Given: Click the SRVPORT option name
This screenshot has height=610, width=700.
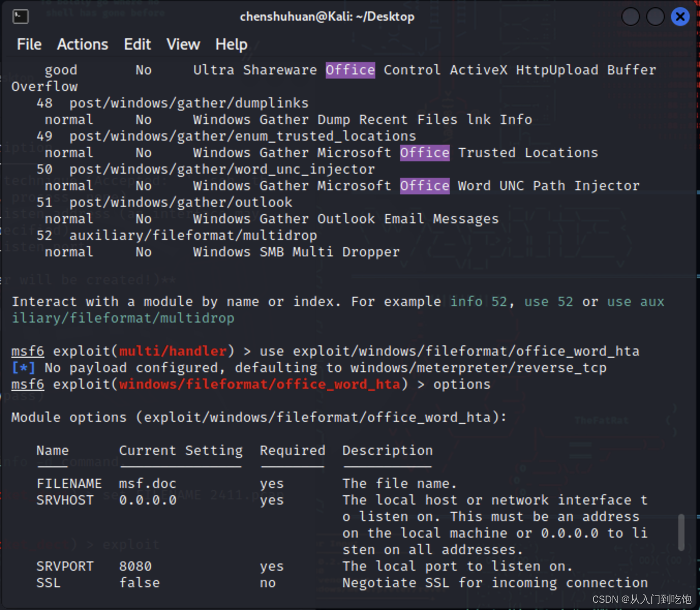Looking at the screenshot, I should tap(65, 566).
